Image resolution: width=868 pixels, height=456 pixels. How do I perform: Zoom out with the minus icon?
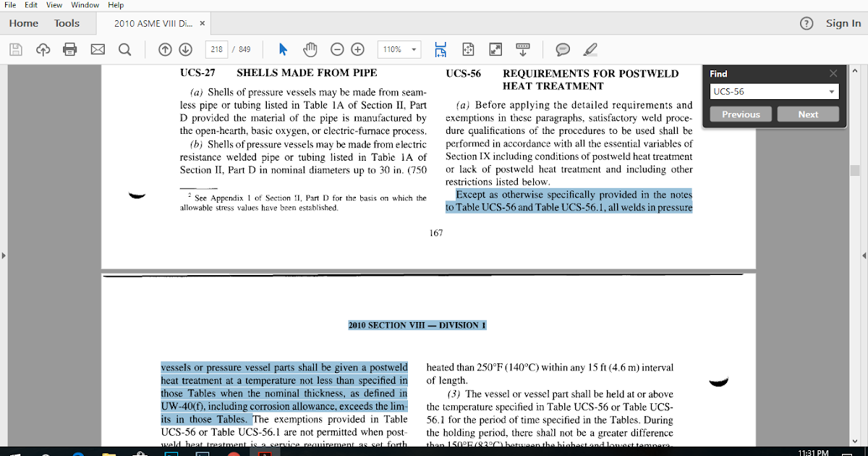pos(337,49)
